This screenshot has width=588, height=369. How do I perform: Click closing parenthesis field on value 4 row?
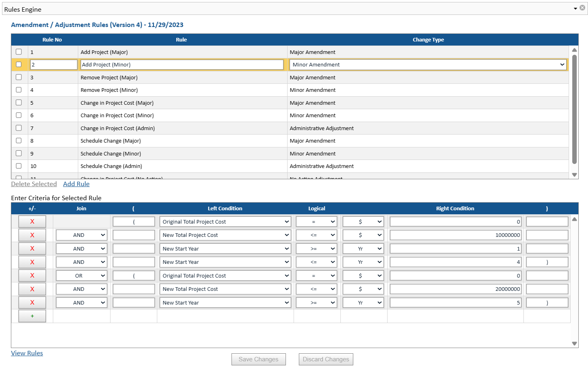tap(547, 262)
